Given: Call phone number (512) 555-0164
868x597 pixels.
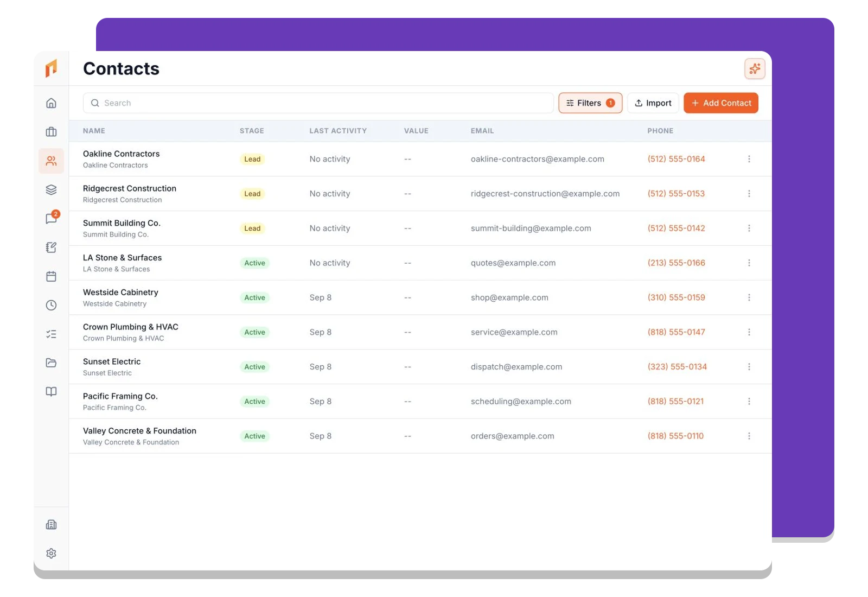Looking at the screenshot, I should point(676,159).
